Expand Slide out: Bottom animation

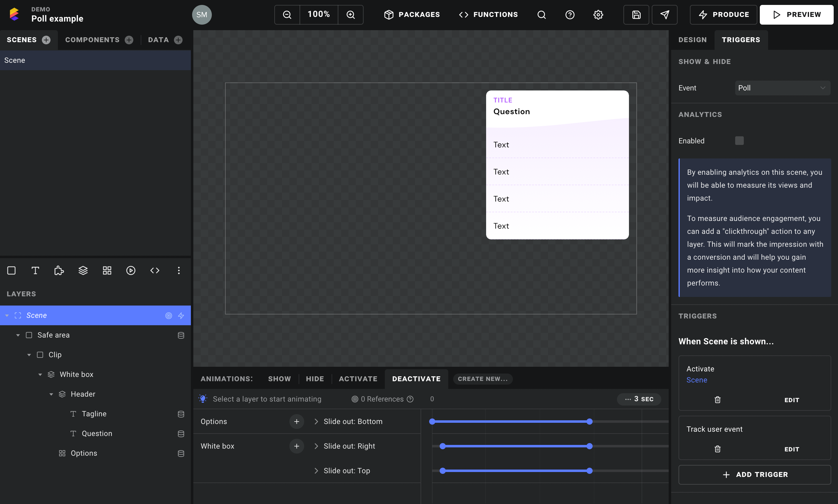[x=316, y=422]
